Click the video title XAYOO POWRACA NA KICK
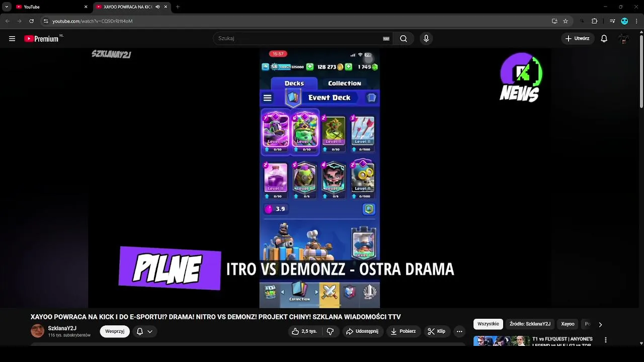Image resolution: width=644 pixels, height=362 pixels. pyautogui.click(x=216, y=317)
